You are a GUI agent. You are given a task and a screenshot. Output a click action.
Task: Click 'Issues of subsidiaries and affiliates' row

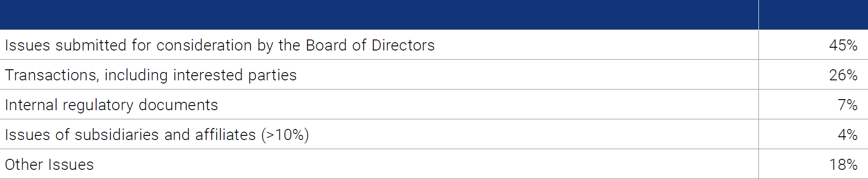[x=379, y=134]
